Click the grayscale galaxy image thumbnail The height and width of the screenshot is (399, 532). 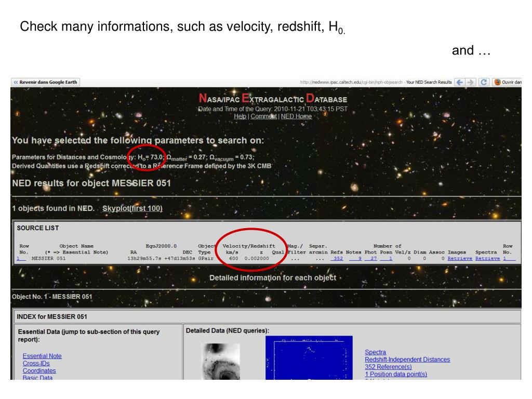coord(220,362)
